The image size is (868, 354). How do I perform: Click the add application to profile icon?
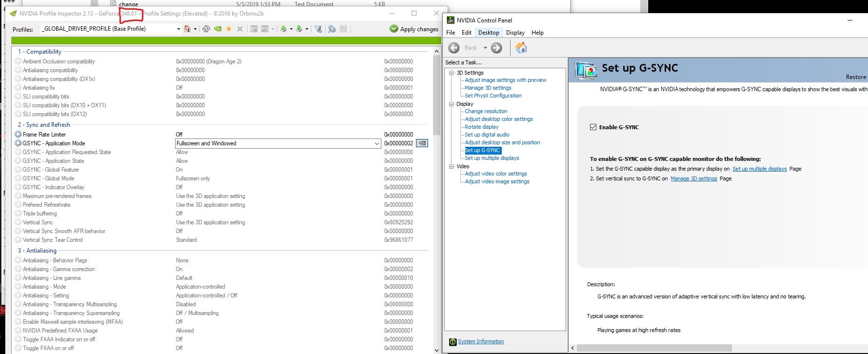[254, 29]
